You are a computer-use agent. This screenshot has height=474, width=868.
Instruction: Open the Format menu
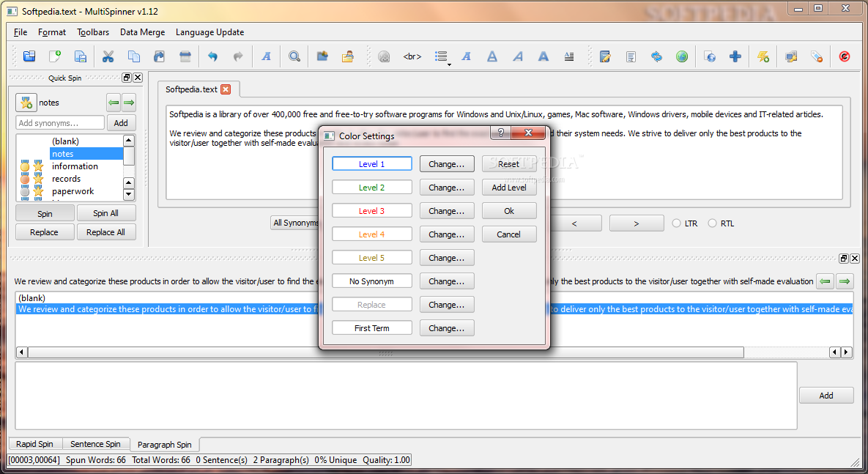52,32
